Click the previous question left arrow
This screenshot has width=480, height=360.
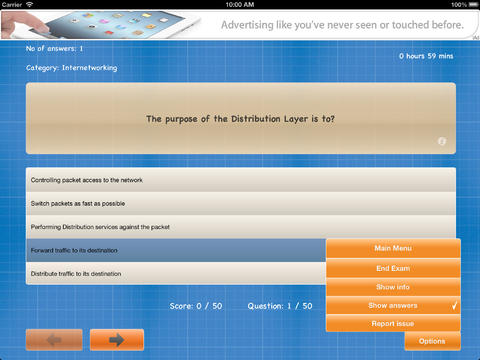54,340
